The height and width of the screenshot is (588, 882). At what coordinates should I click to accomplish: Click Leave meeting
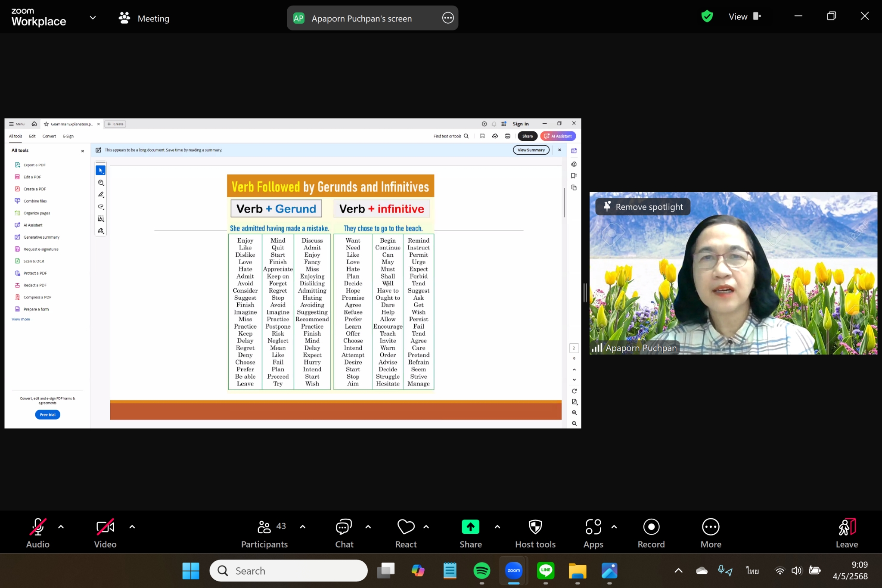tap(847, 533)
